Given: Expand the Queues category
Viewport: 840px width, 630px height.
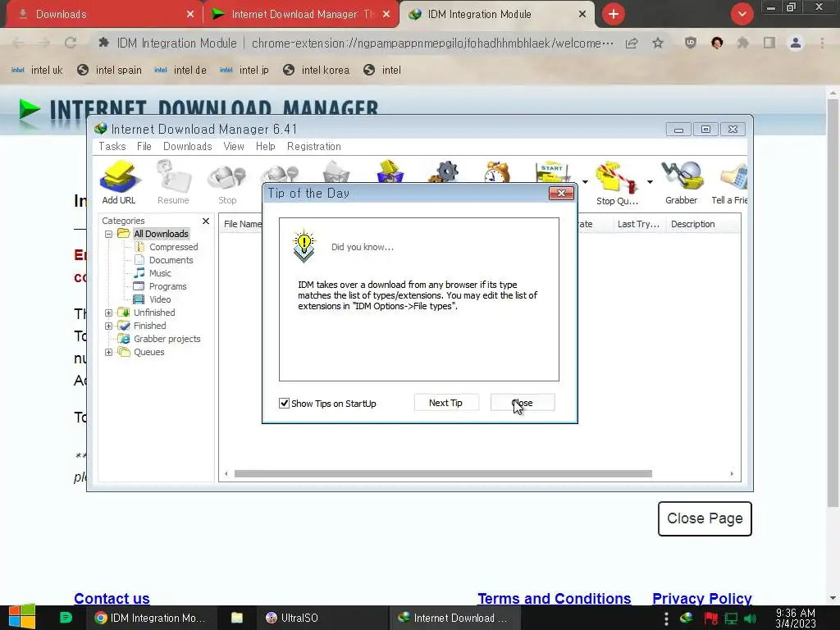Looking at the screenshot, I should coord(109,352).
